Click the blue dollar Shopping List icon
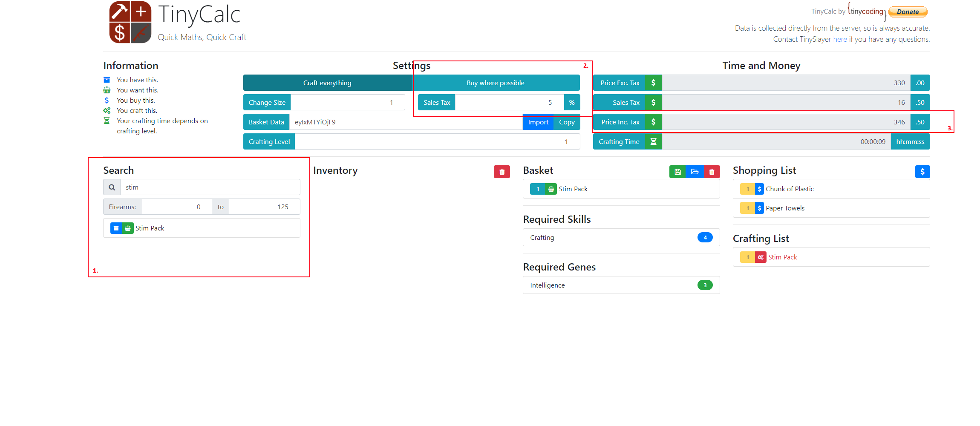Screen dimensions: 980x426 (x=922, y=172)
